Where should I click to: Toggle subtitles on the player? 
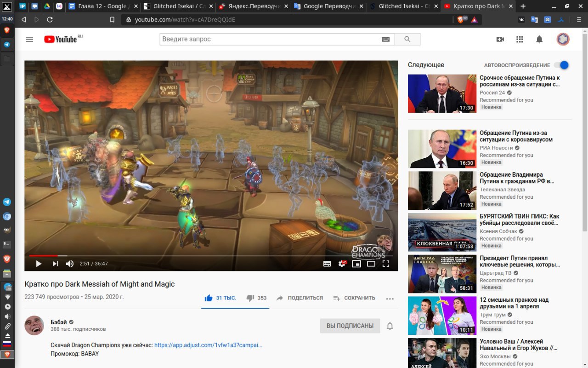point(327,264)
